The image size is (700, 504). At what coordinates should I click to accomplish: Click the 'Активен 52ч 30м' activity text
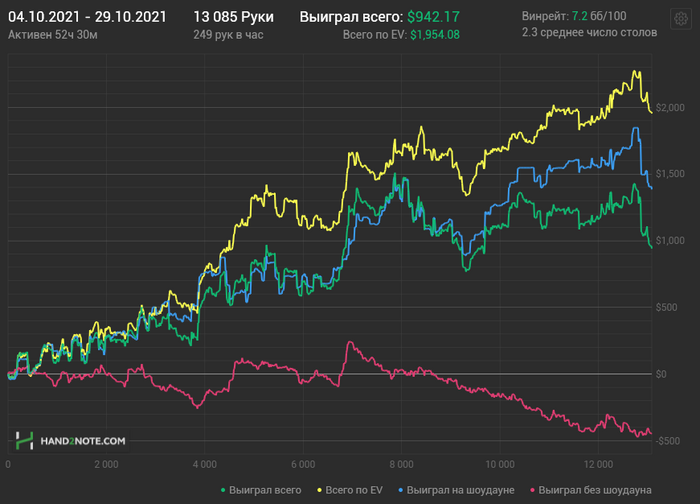point(53,35)
